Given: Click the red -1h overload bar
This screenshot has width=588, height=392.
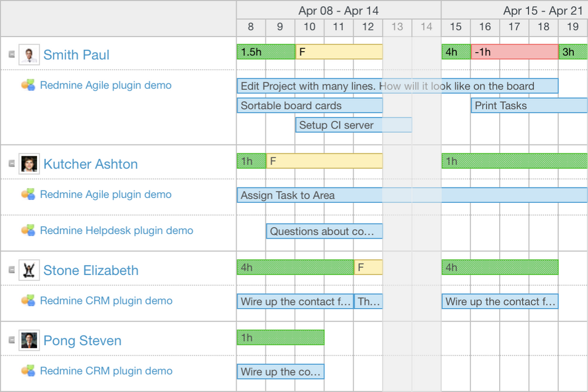Looking at the screenshot, I should [x=514, y=52].
